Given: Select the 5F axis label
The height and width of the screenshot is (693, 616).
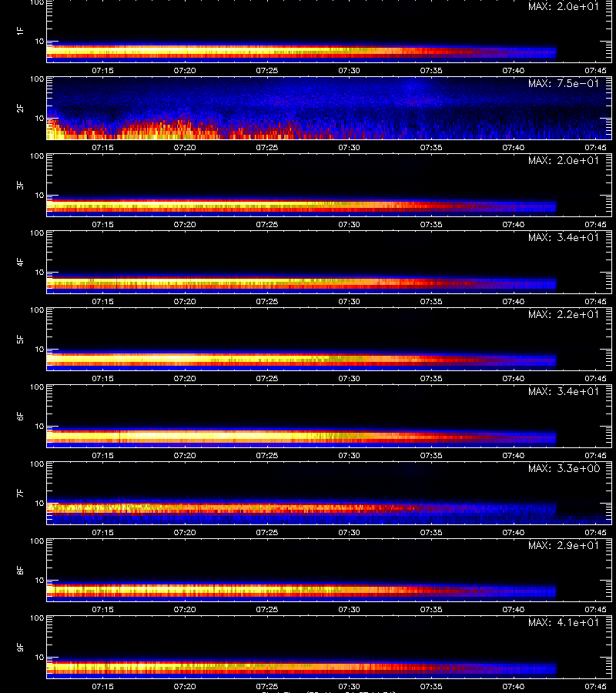Looking at the screenshot, I should pyautogui.click(x=20, y=339).
